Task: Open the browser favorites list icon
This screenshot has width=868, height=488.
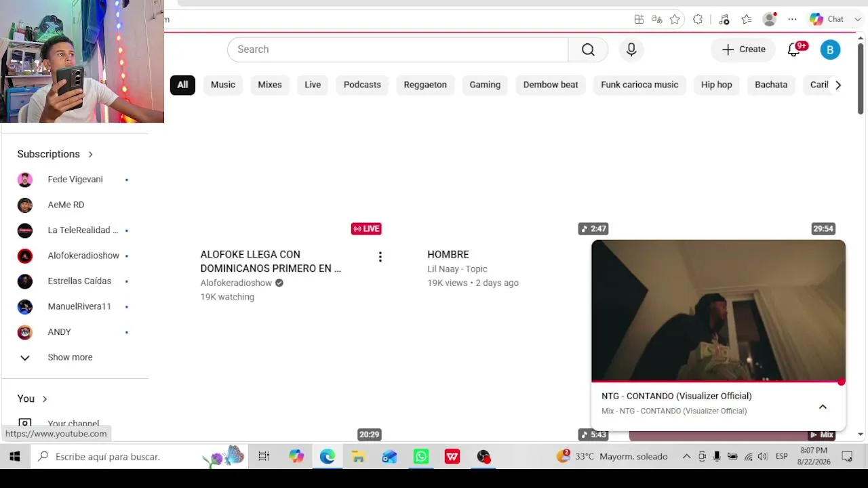Action: point(747,19)
